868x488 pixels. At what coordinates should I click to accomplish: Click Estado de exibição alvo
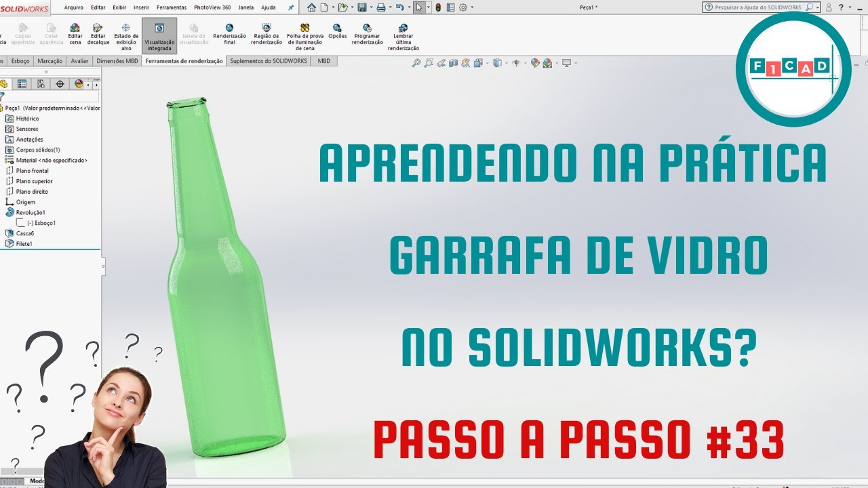(x=125, y=37)
